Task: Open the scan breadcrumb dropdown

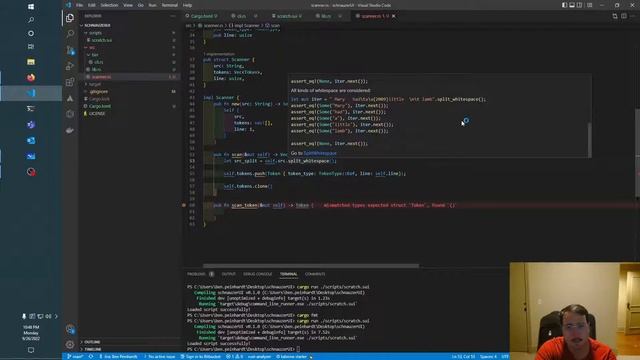Action: [273, 26]
